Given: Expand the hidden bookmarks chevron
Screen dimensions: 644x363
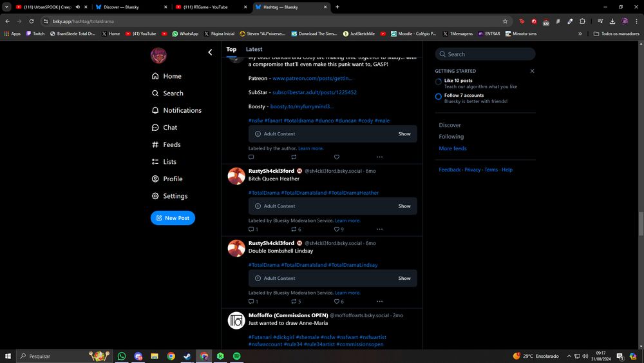Looking at the screenshot, I should point(580,34).
